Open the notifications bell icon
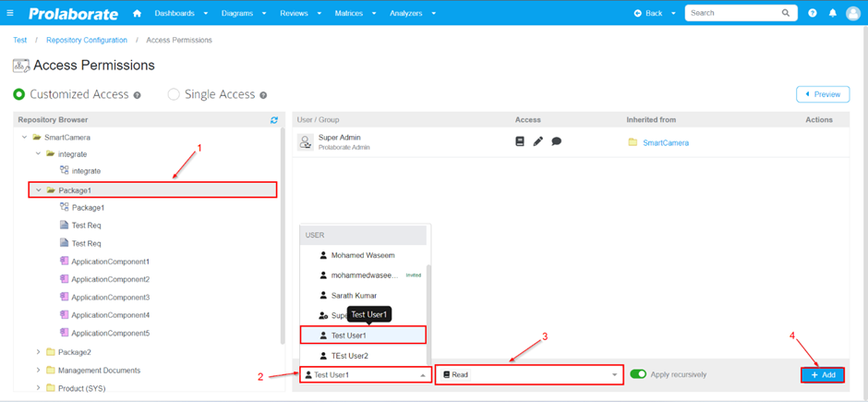Image resolution: width=868 pixels, height=402 pixels. pos(833,13)
